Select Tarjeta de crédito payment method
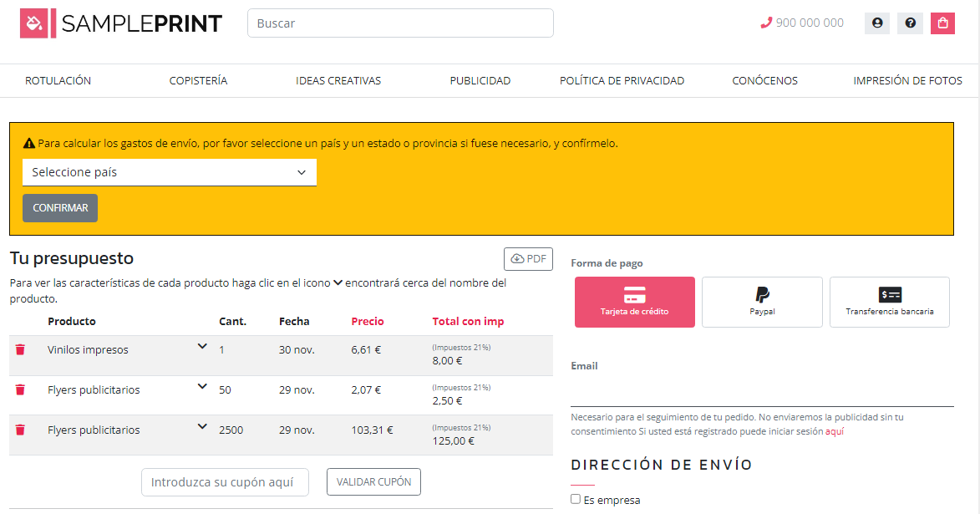 [x=634, y=302]
